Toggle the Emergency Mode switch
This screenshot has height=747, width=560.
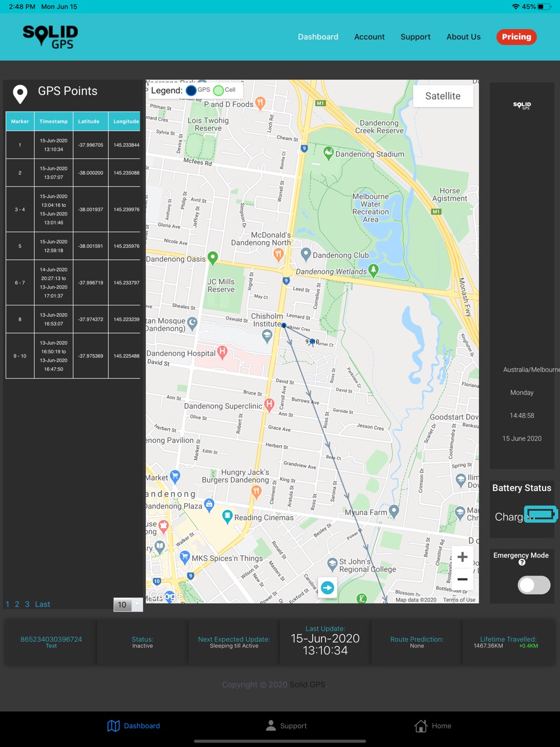(534, 585)
